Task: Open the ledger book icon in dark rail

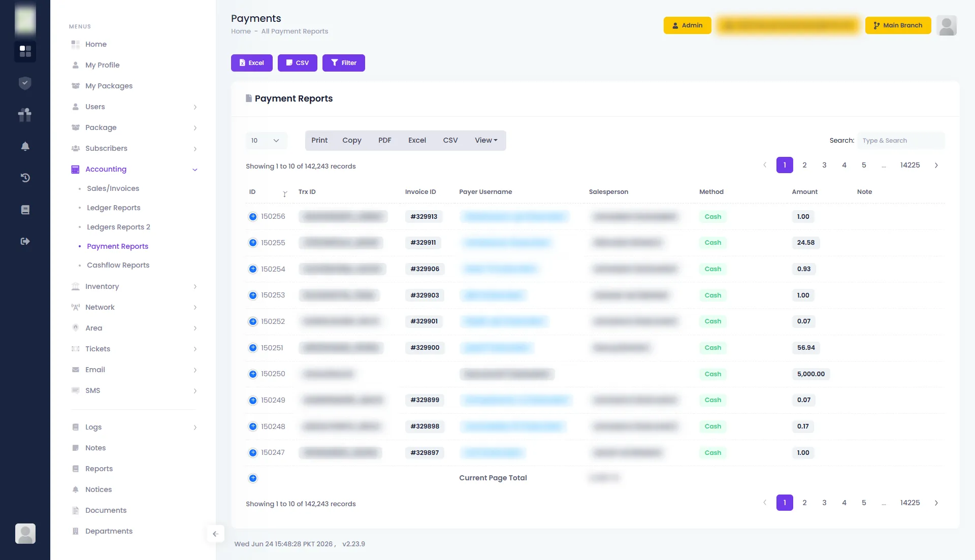Action: (25, 210)
